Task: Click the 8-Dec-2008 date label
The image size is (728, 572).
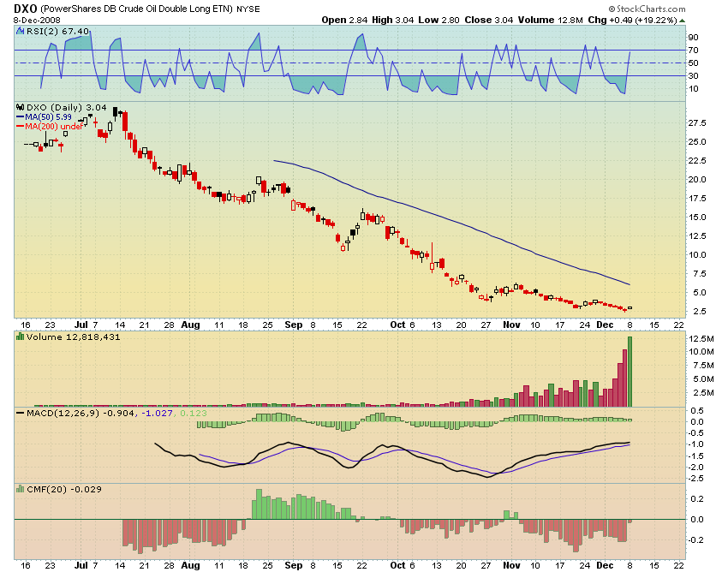Action: point(37,21)
